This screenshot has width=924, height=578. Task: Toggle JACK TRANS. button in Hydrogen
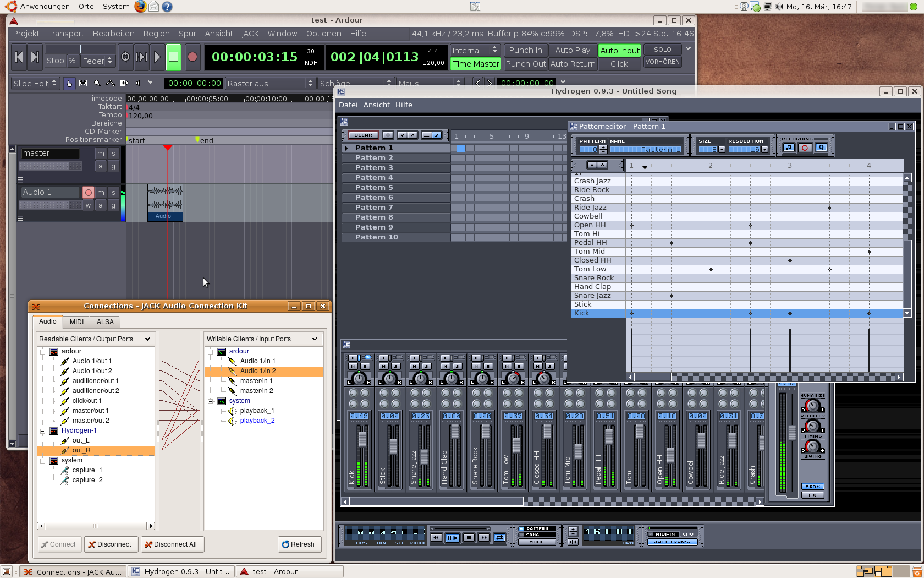click(672, 542)
